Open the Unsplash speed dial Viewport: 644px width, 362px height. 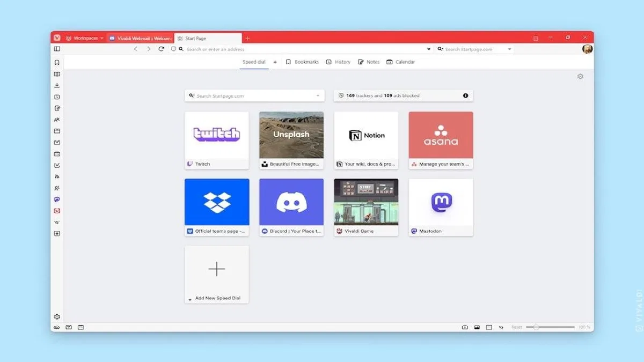pos(291,140)
